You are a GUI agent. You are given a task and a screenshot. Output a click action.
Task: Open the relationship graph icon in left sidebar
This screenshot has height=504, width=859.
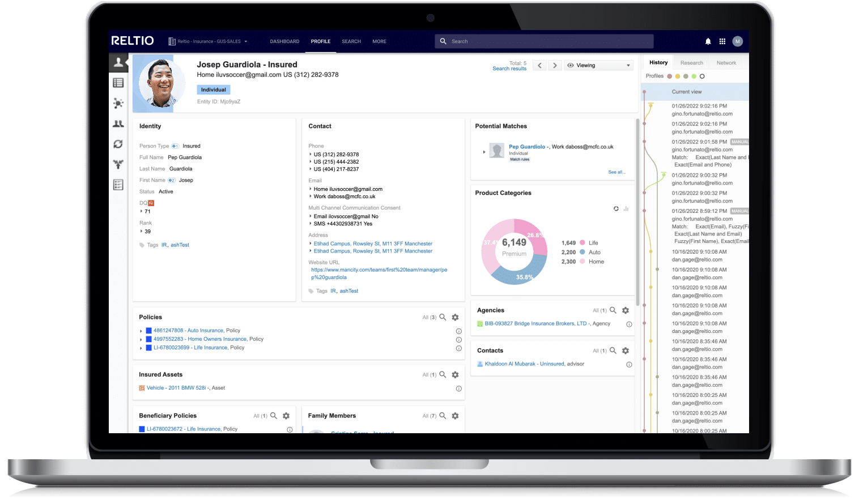click(118, 103)
